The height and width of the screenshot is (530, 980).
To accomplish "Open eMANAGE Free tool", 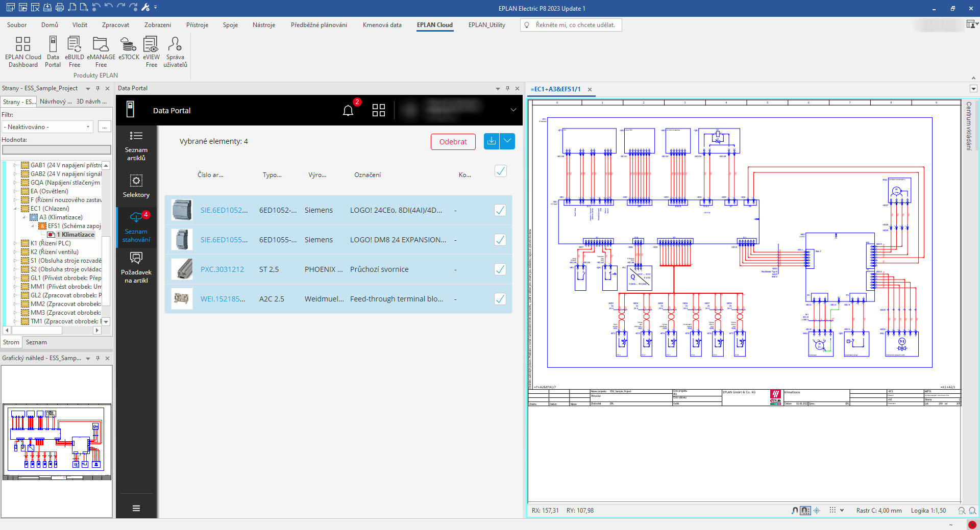I will (x=101, y=52).
